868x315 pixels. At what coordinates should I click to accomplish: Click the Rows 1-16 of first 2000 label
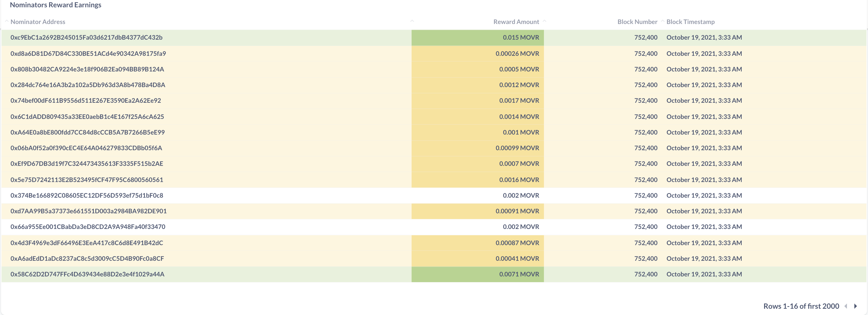(x=801, y=306)
